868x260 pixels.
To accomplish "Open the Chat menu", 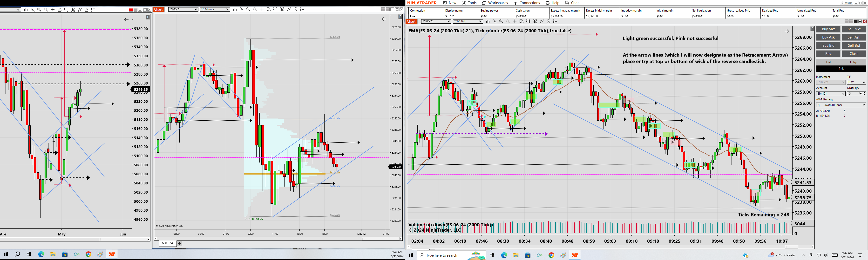I will point(572,3).
